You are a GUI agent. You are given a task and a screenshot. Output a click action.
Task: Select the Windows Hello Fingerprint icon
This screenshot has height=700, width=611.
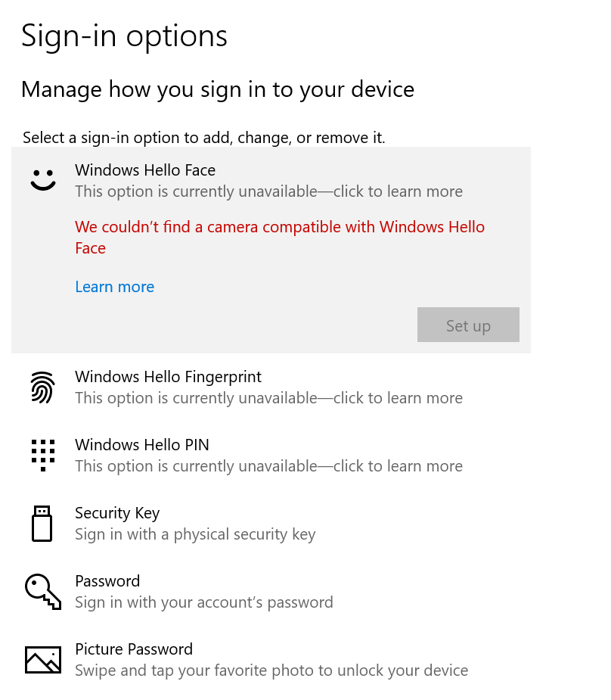(43, 387)
